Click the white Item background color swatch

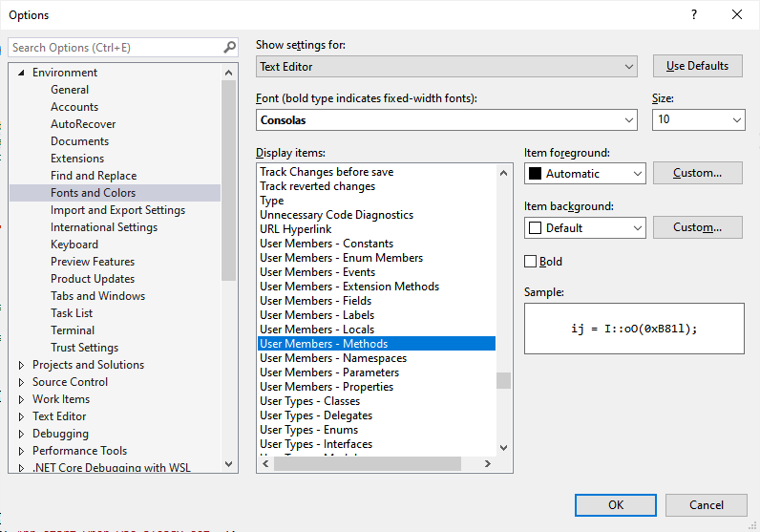click(x=535, y=228)
